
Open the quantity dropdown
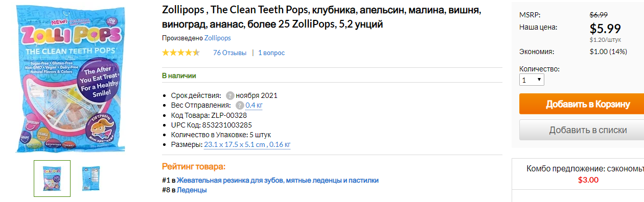pos(532,80)
